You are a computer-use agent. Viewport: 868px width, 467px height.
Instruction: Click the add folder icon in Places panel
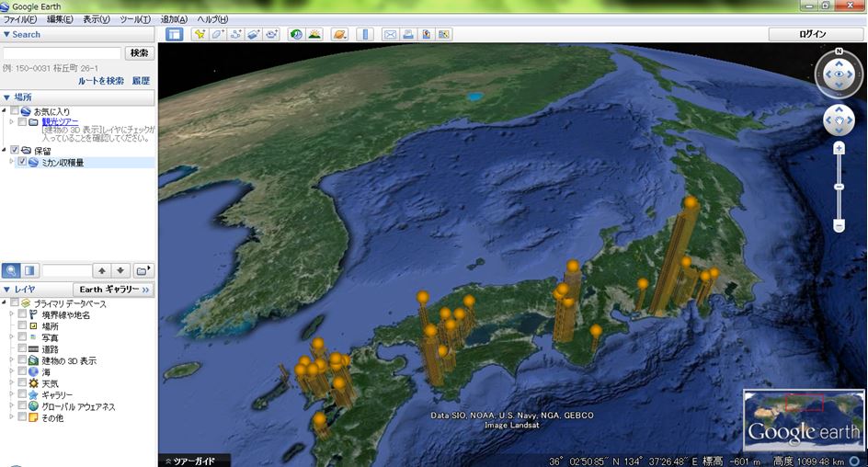pos(143,270)
